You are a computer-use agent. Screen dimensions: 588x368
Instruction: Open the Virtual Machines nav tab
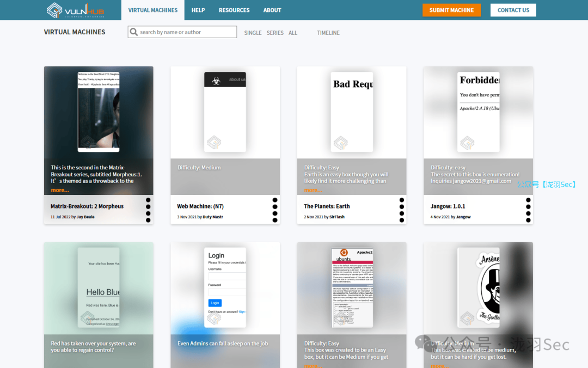pos(152,10)
